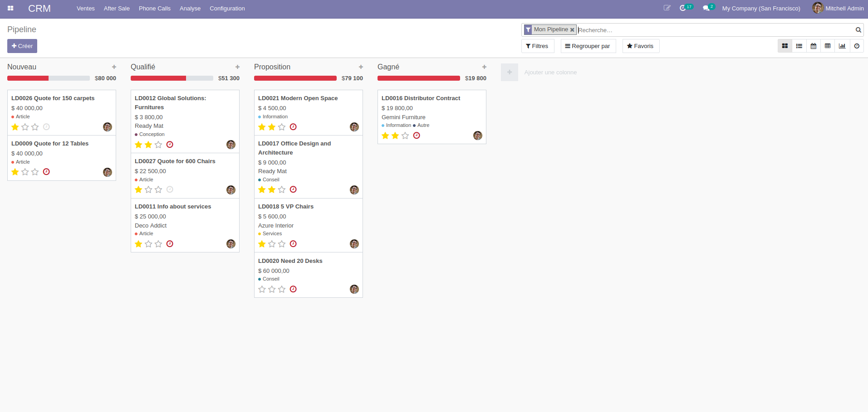Screen dimensions: 868x412
Task: Click the CRM app title
Action: pyautogui.click(x=39, y=8)
